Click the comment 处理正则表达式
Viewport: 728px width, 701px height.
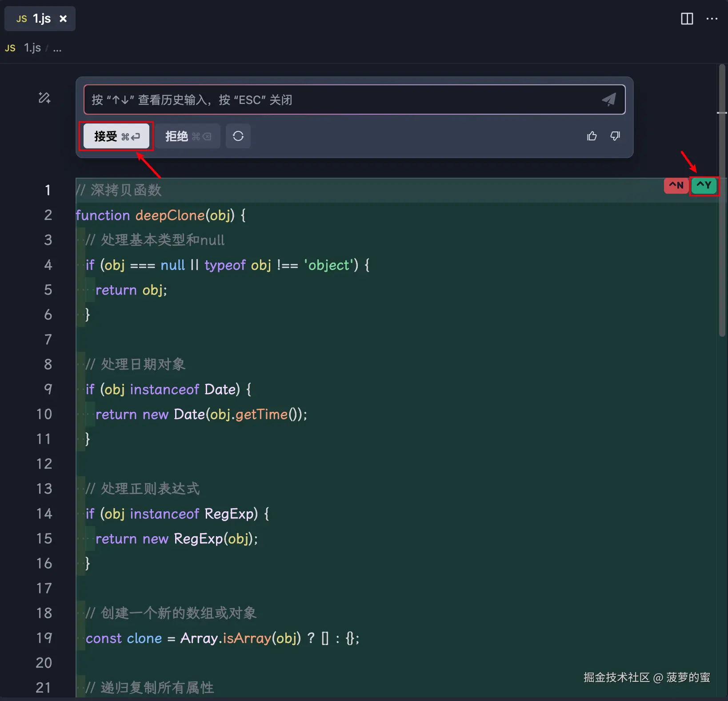pyautogui.click(x=143, y=489)
